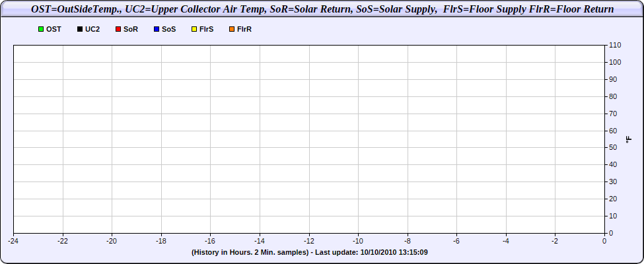
Task: Click the 110 y-axis tick label
Action: click(x=615, y=45)
